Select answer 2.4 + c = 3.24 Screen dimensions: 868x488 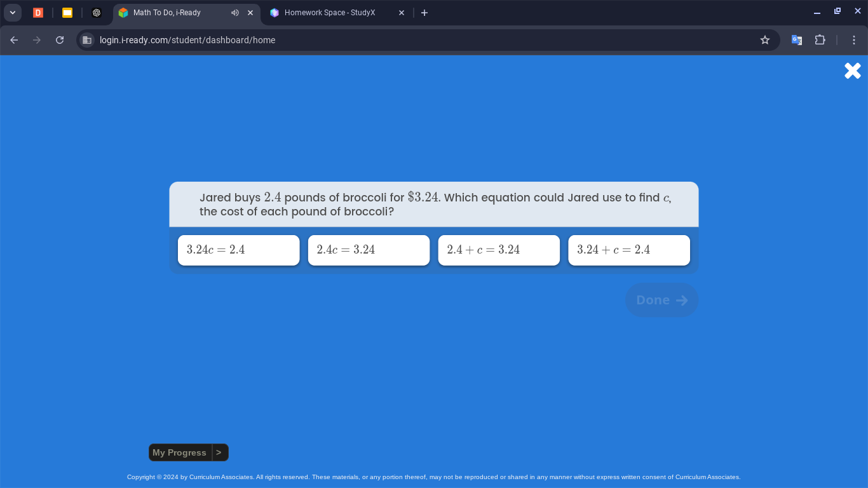tap(499, 250)
